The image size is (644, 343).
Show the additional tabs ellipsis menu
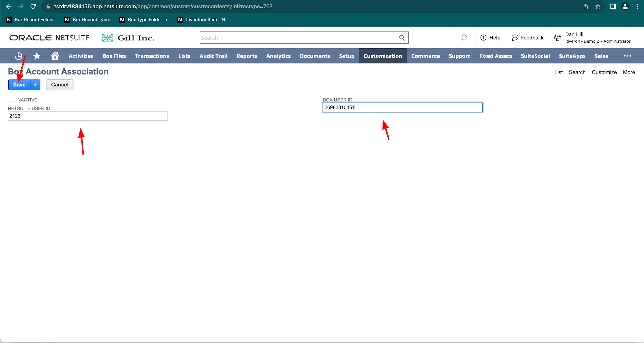(627, 56)
